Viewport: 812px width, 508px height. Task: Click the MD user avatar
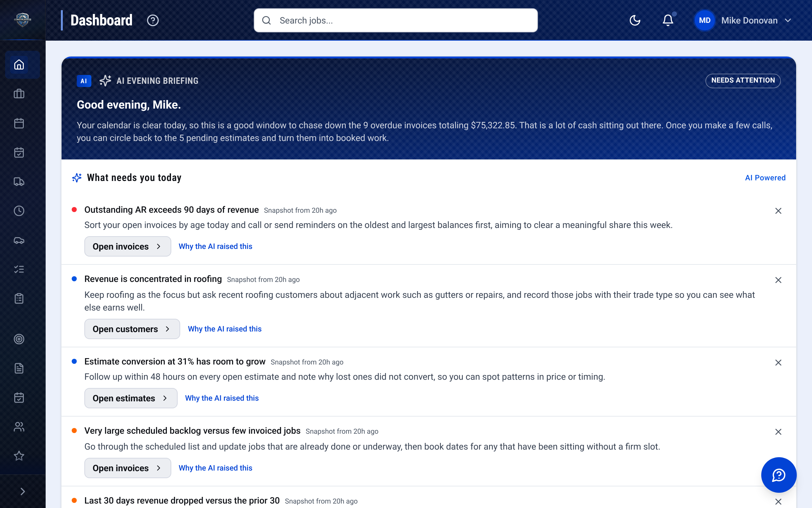(704, 21)
